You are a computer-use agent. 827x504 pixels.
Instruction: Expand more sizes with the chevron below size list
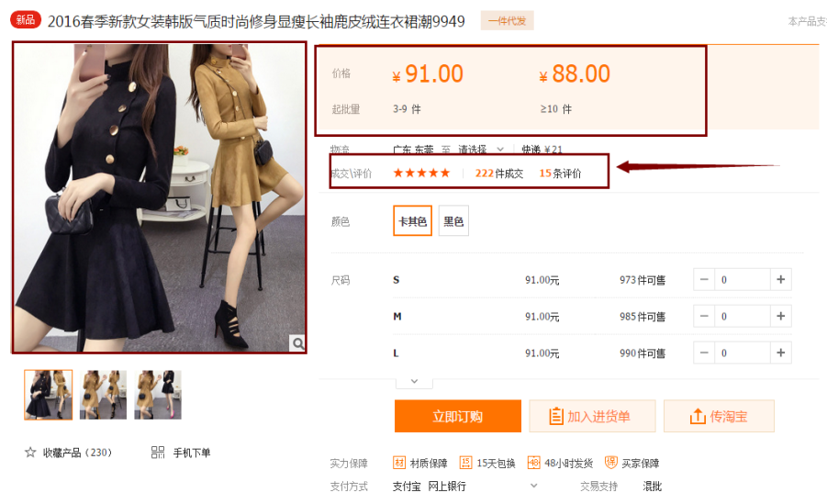click(414, 381)
